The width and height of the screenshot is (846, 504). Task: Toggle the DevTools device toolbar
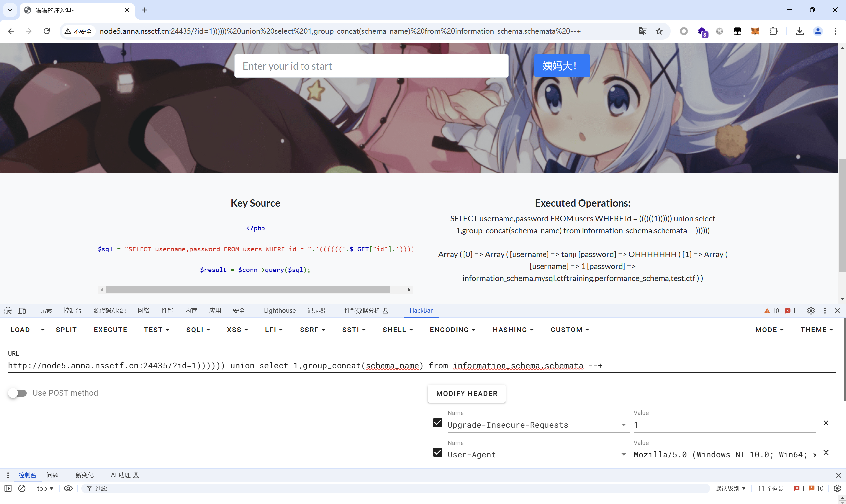(x=22, y=310)
